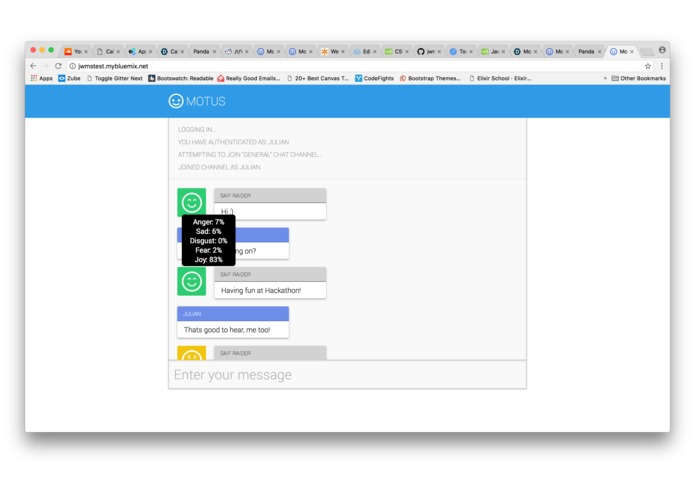695x494 pixels.
Task: Go back using the browser back arrow
Action: (33, 66)
